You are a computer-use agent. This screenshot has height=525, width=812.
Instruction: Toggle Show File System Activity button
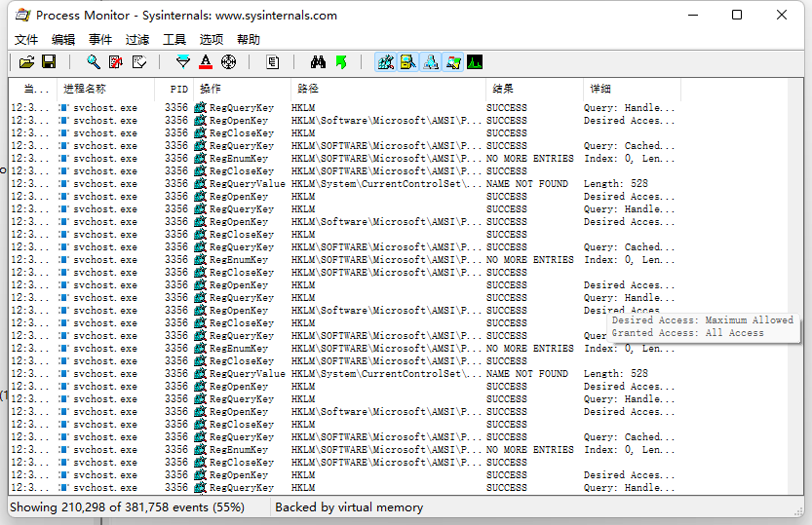[408, 62]
